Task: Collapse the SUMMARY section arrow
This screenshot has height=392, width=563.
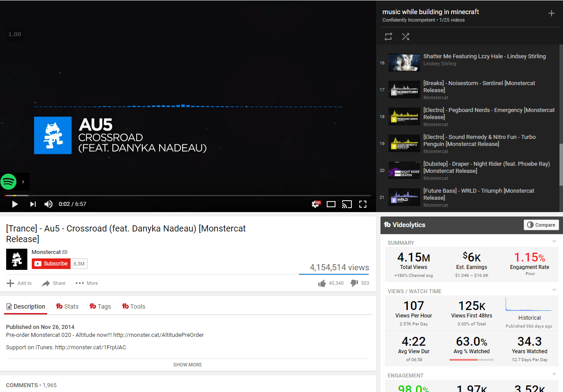Action: [x=554, y=242]
